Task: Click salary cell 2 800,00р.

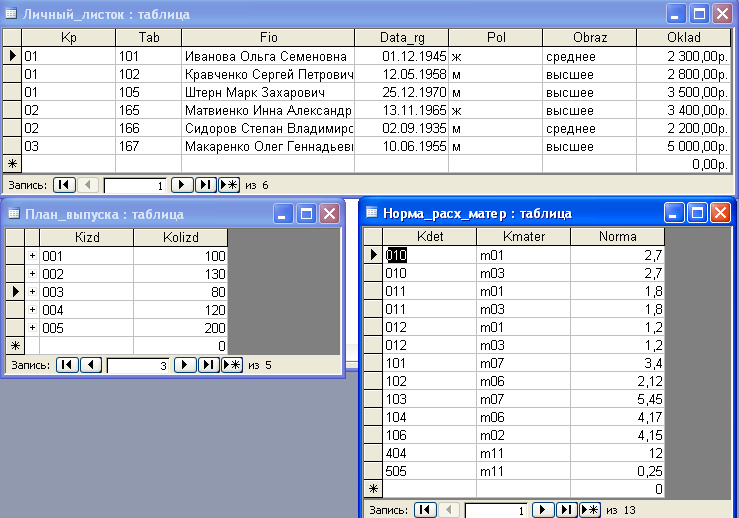Action: (x=683, y=74)
